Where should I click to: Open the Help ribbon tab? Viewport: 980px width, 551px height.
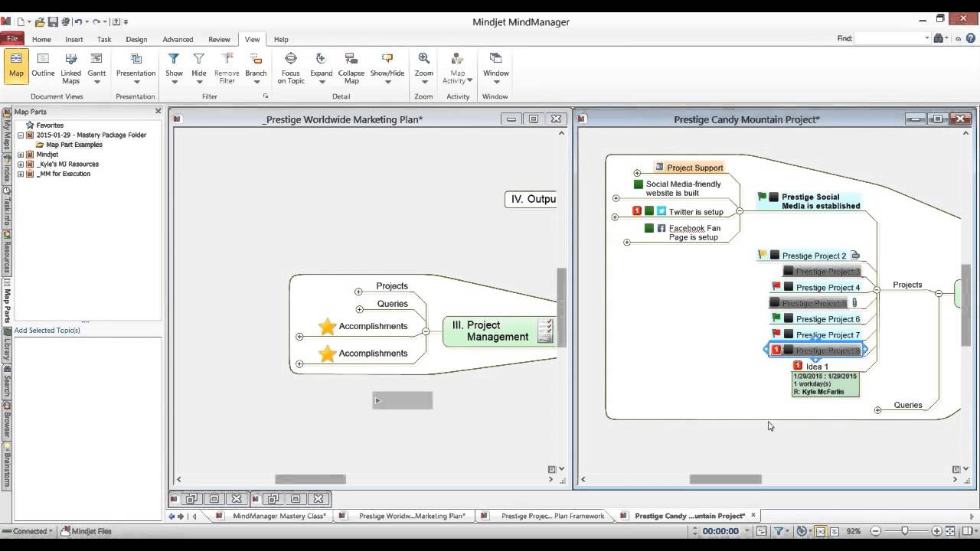(281, 39)
